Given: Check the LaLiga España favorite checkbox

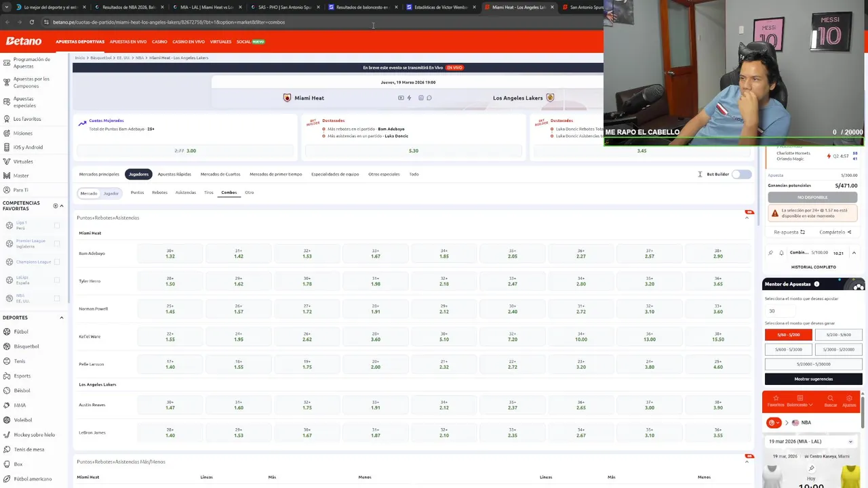Looking at the screenshot, I should click(57, 280).
